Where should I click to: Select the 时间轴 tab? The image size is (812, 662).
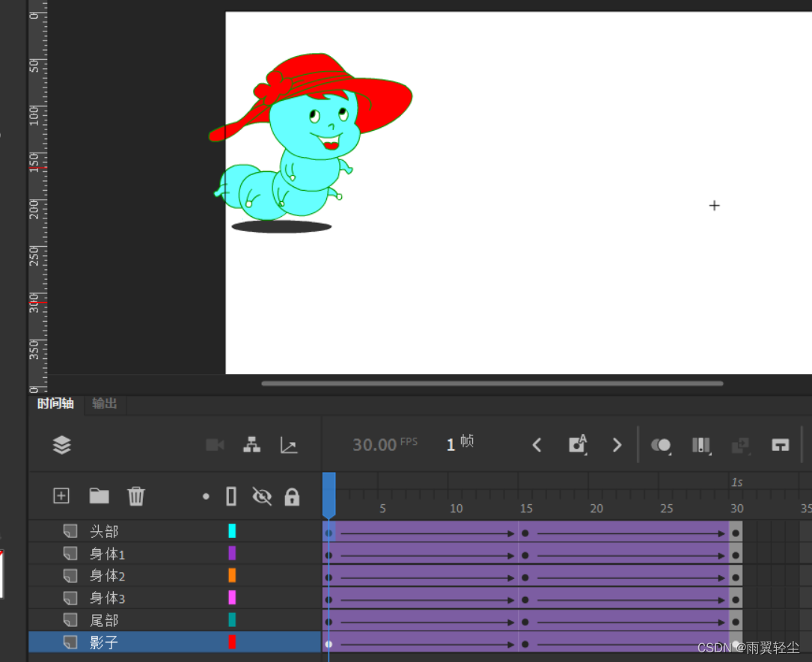[55, 404]
